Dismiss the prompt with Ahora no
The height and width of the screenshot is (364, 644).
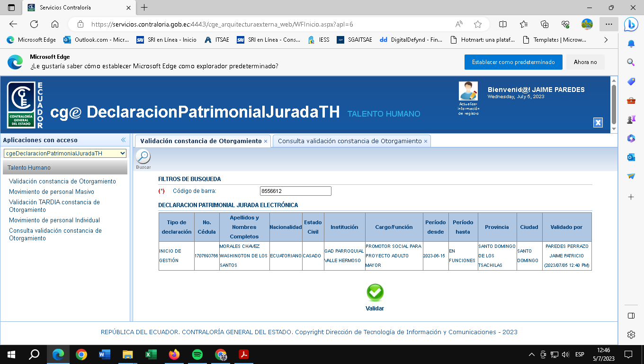[x=585, y=62]
